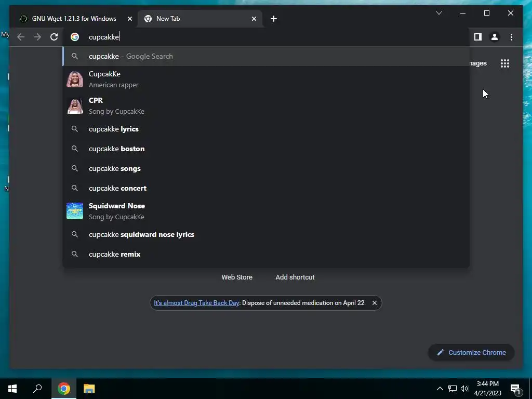Open the Chrome profile avatar icon
Image resolution: width=532 pixels, height=399 pixels.
click(x=495, y=37)
